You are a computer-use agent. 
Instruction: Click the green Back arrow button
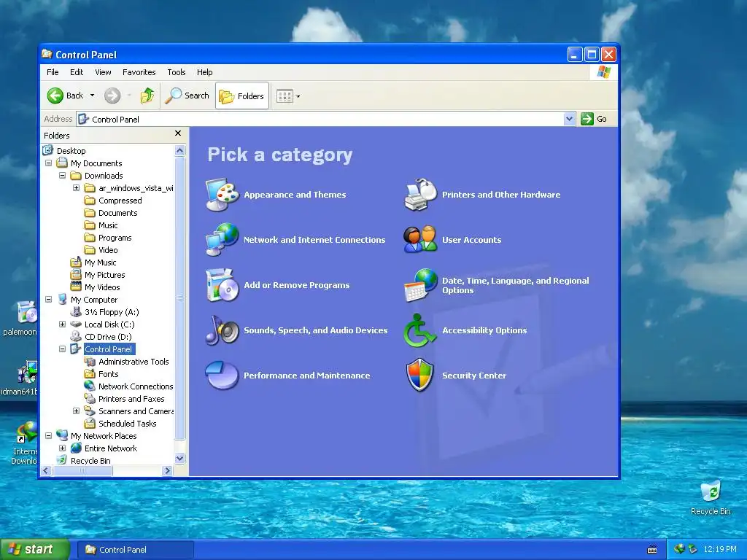(x=55, y=96)
